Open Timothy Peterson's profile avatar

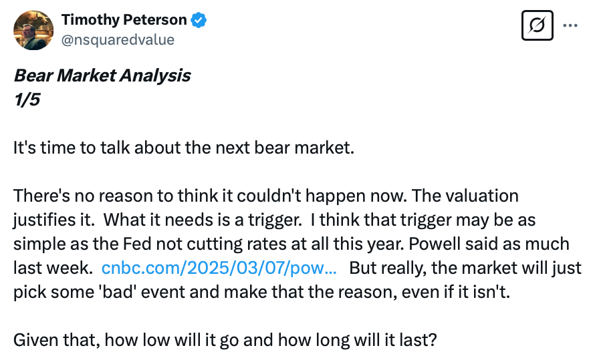point(33,30)
